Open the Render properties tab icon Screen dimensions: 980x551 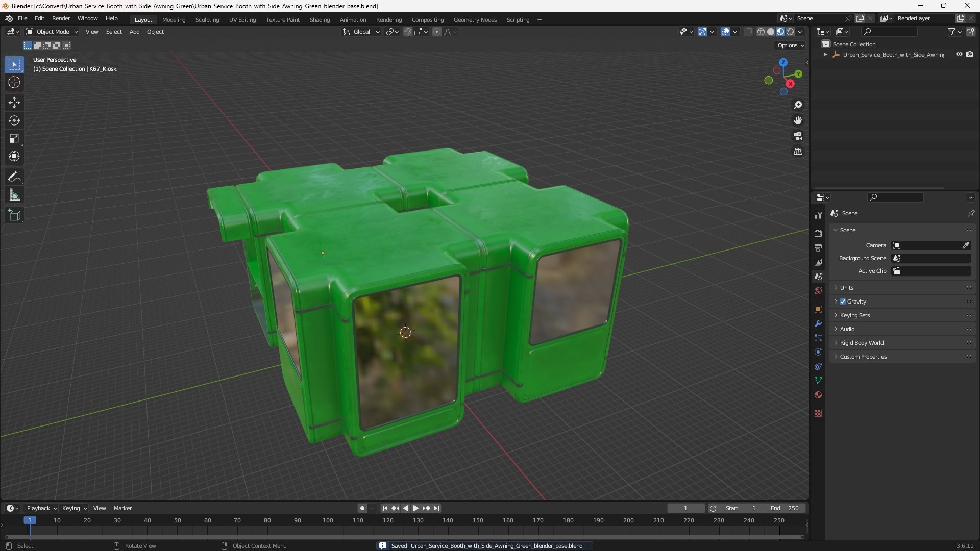pyautogui.click(x=818, y=233)
